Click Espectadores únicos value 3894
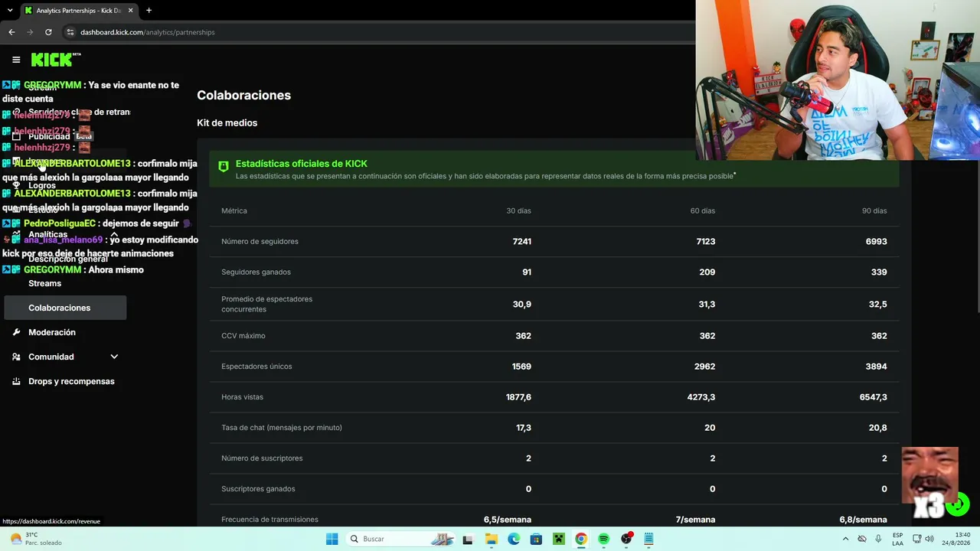The width and height of the screenshot is (980, 551). (876, 366)
